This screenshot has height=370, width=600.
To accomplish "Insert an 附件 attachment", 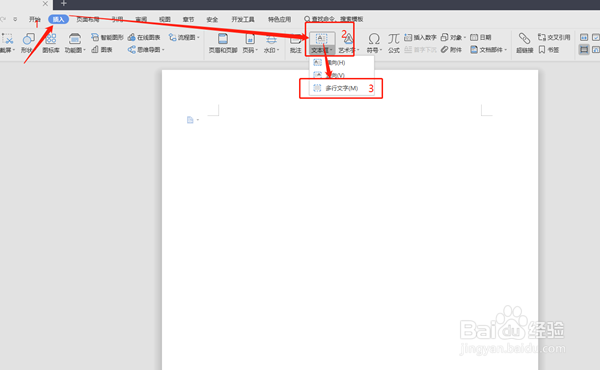I will click(x=451, y=49).
